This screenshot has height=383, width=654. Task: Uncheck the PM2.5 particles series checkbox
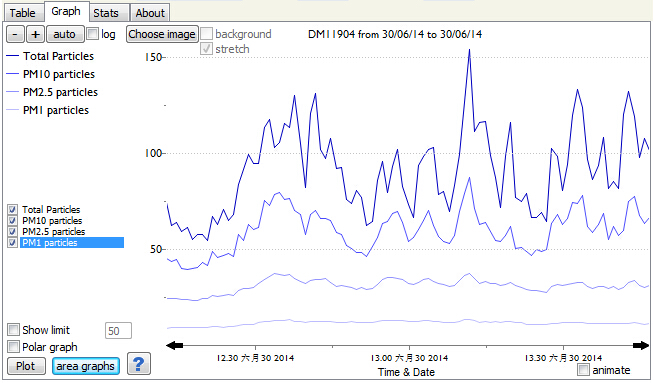point(13,232)
